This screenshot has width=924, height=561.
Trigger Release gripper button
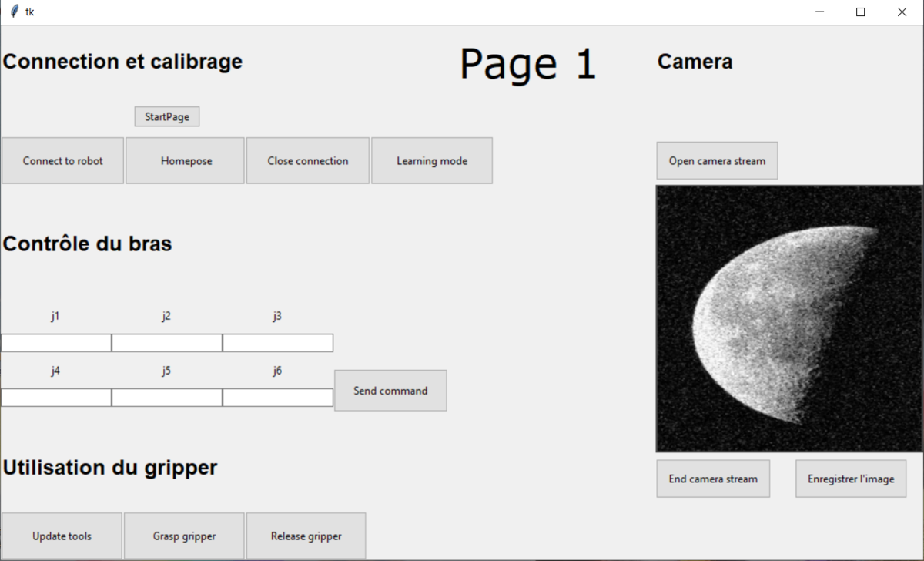point(306,536)
